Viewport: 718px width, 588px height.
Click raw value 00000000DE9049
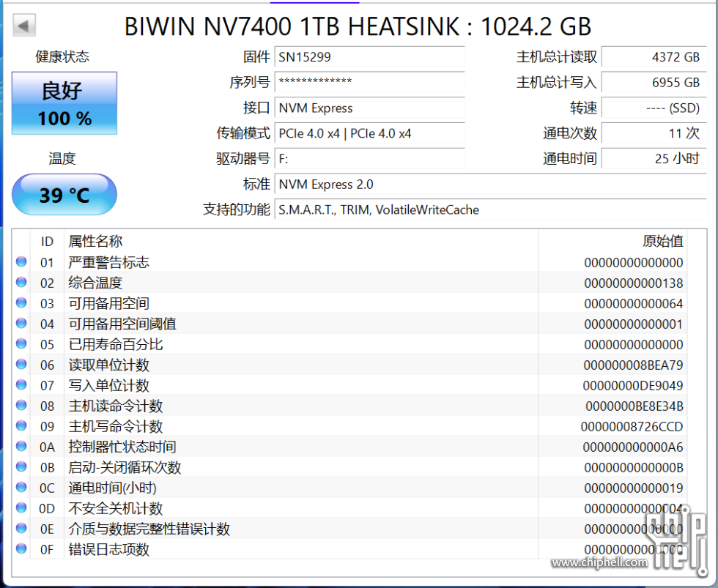pyautogui.click(x=633, y=386)
